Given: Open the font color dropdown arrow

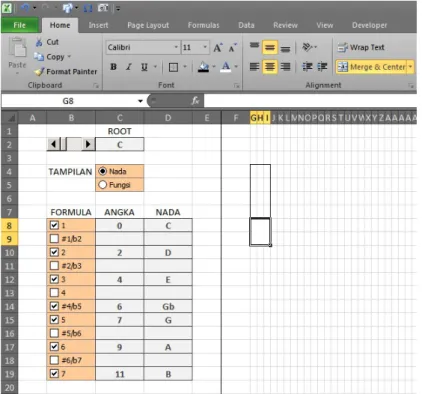Looking at the screenshot, I should pyautogui.click(x=236, y=67).
